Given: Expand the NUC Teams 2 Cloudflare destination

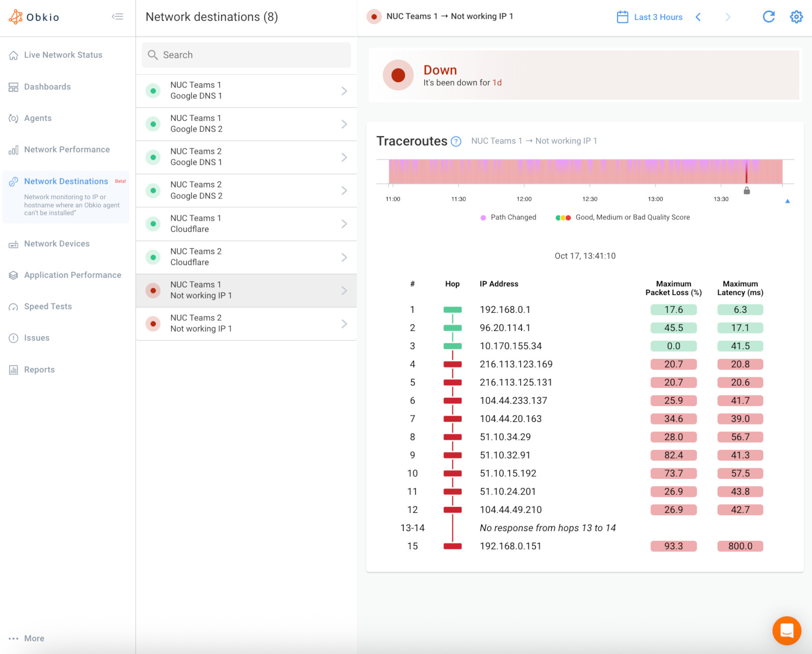Looking at the screenshot, I should (345, 257).
